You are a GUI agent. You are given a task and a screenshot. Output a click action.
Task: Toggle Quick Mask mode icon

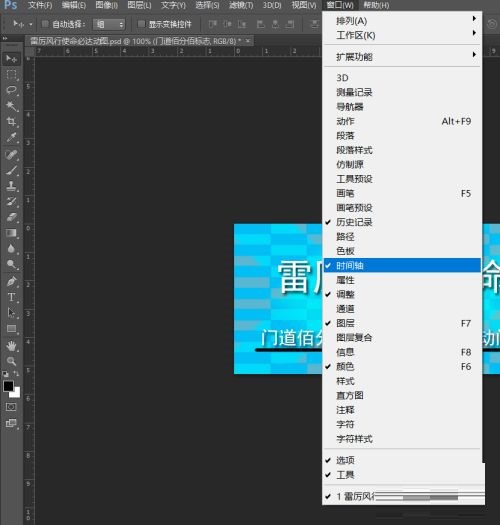tap(11, 407)
